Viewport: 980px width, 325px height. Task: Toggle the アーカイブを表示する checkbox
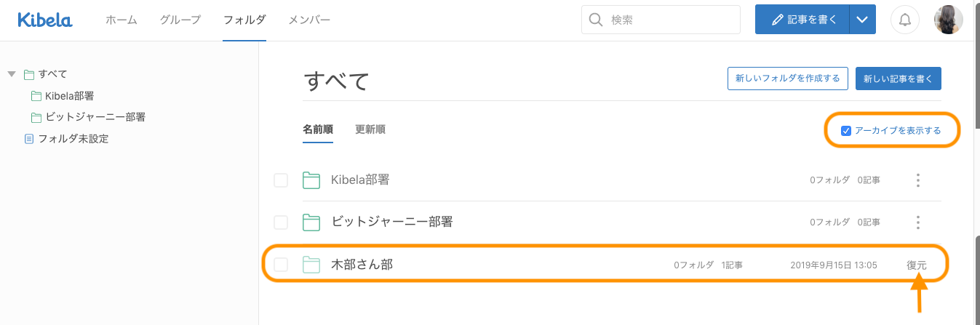tap(846, 131)
